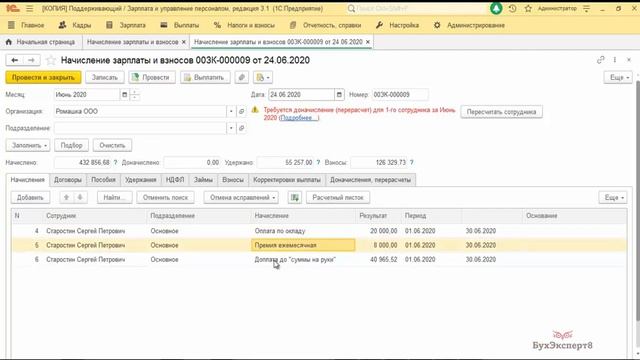Click the vertical scrollbar on right
The image size is (640, 360).
638,200
